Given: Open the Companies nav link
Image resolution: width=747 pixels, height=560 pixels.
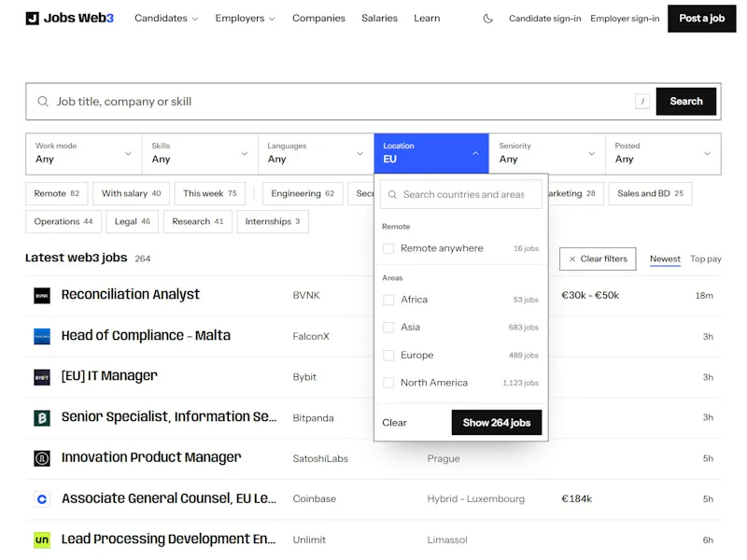Looking at the screenshot, I should click(x=318, y=18).
